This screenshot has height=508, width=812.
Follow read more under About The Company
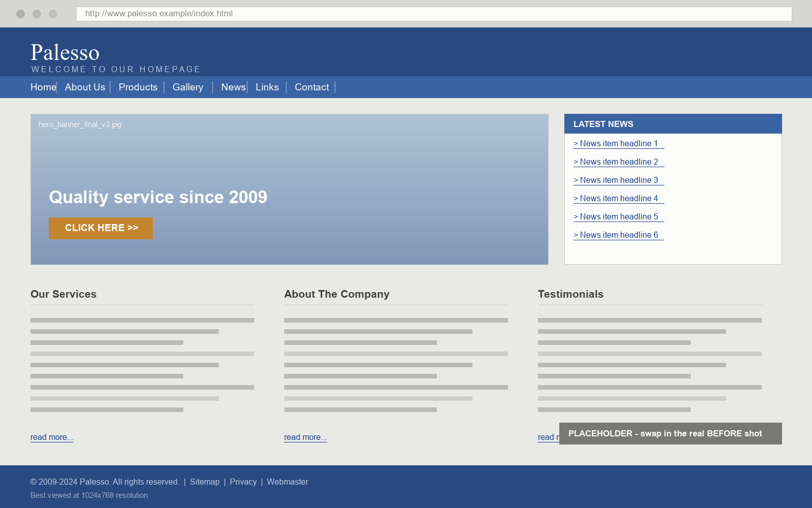(x=306, y=437)
